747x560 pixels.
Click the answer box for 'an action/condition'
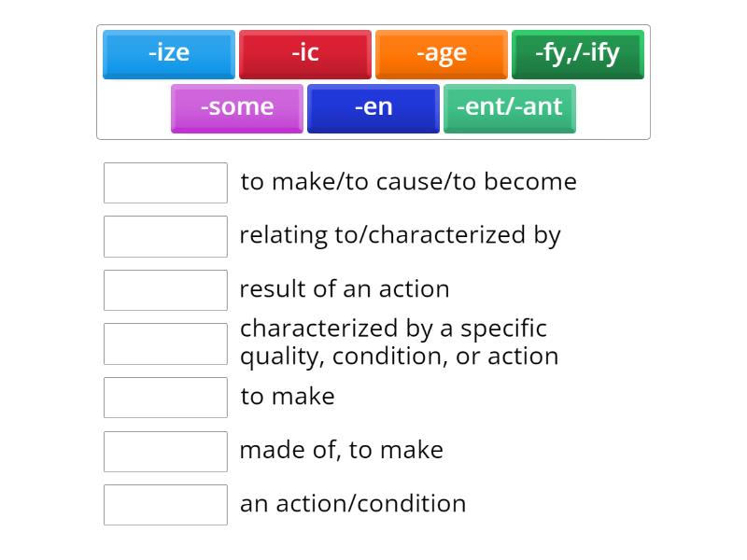(165, 505)
